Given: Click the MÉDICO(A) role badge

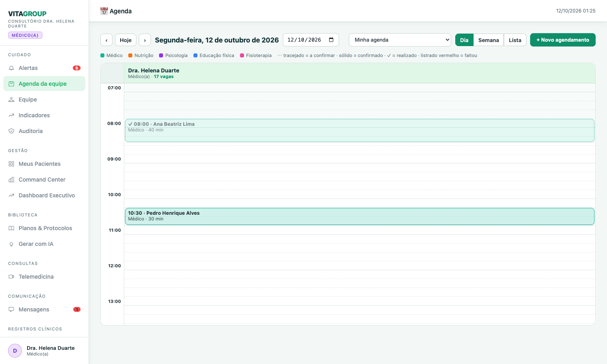Looking at the screenshot, I should coord(25,35).
